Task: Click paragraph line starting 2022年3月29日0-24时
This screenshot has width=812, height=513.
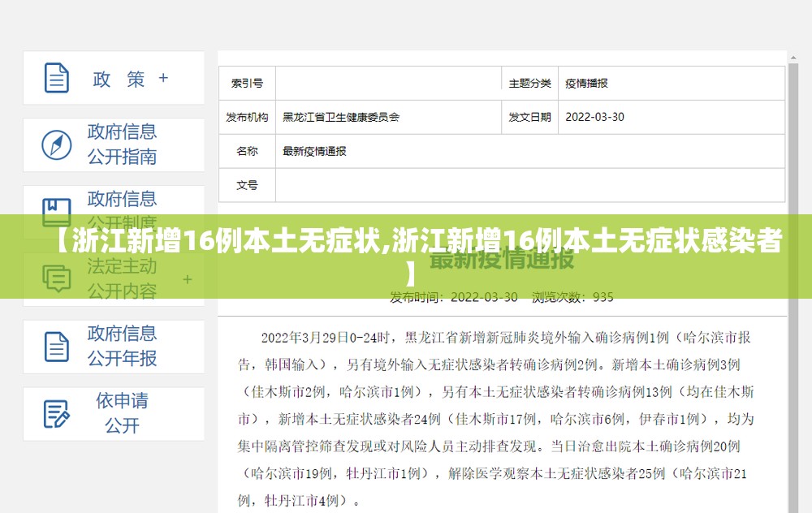Action: pos(506,338)
